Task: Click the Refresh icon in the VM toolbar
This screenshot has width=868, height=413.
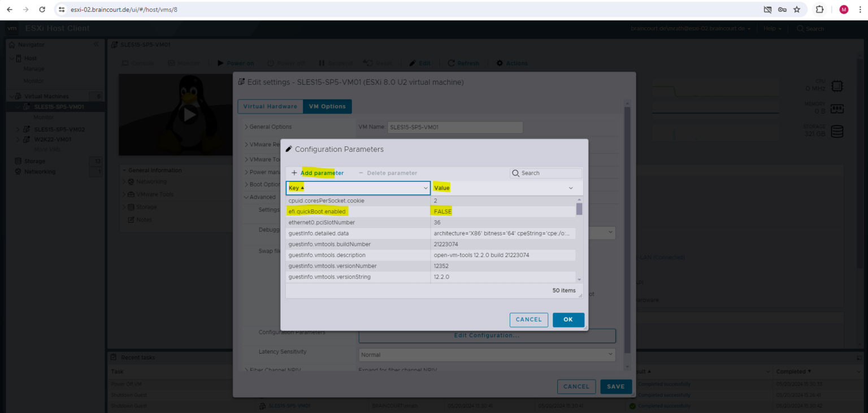Action: [x=463, y=63]
